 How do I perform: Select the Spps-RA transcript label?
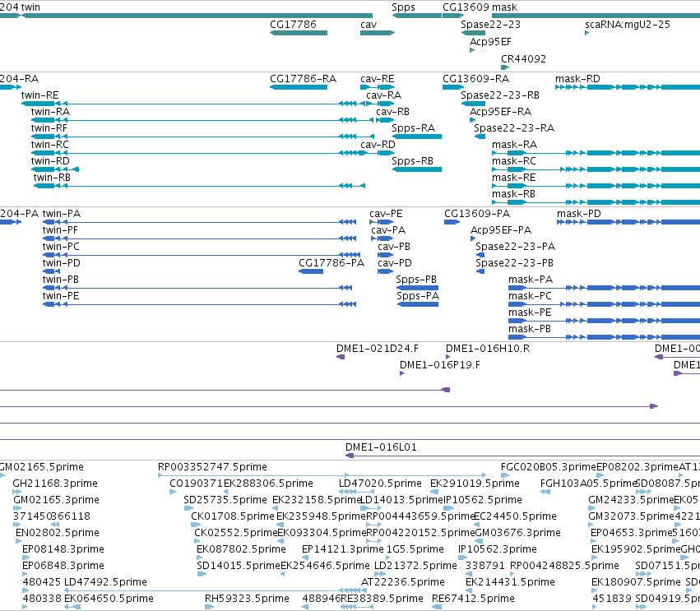tap(413, 128)
